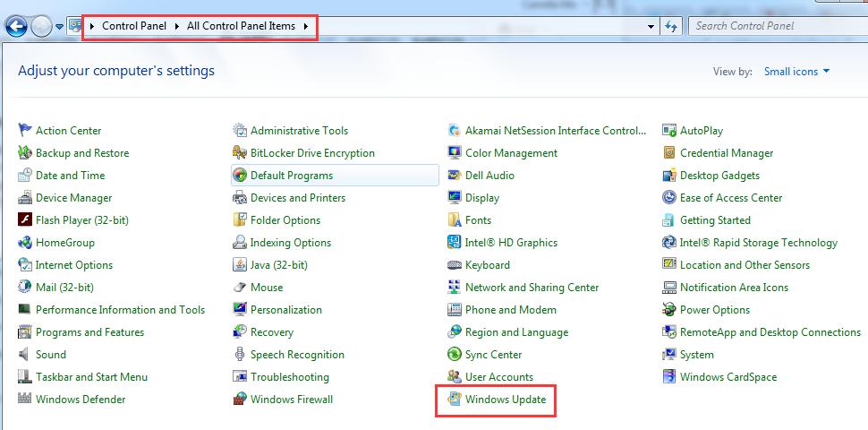This screenshot has height=430, width=868.
Task: Open the Action Center flag icon
Action: [x=25, y=131]
